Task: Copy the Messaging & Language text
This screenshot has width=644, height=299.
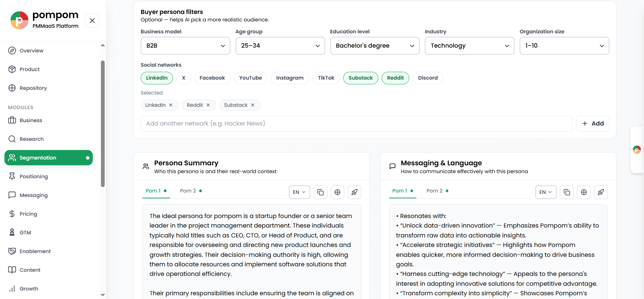Action: (567, 192)
